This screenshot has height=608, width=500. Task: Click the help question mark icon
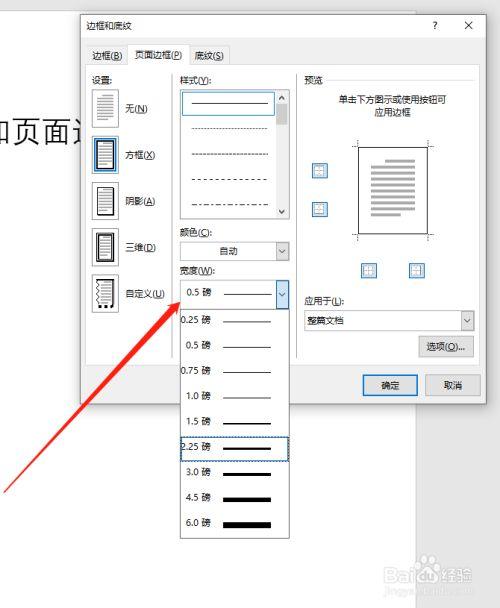(435, 26)
